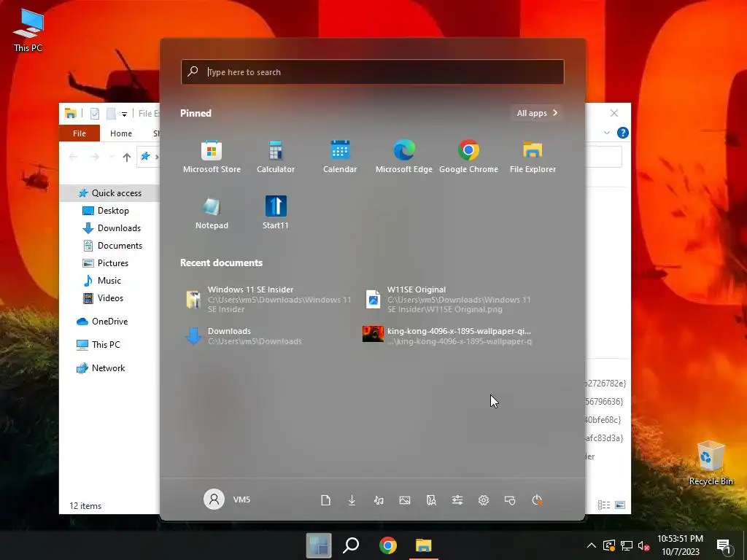The image size is (747, 560).
Task: Open the Music folder shortcut icon
Action: [x=379, y=500]
